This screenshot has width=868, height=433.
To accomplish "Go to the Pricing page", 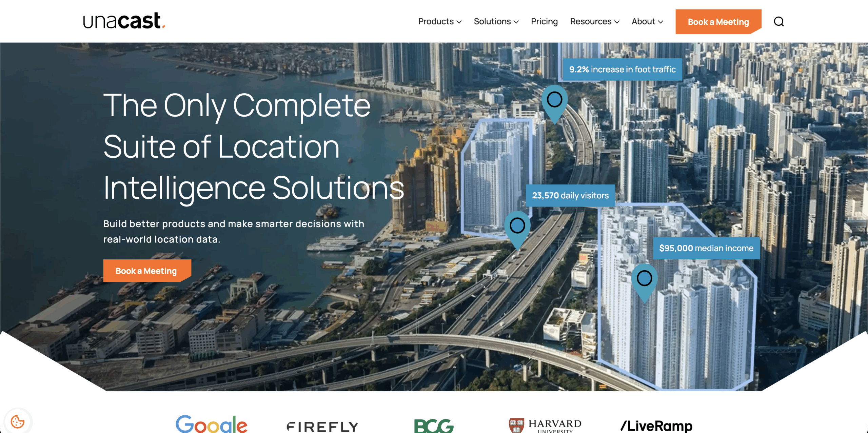I will pos(544,22).
